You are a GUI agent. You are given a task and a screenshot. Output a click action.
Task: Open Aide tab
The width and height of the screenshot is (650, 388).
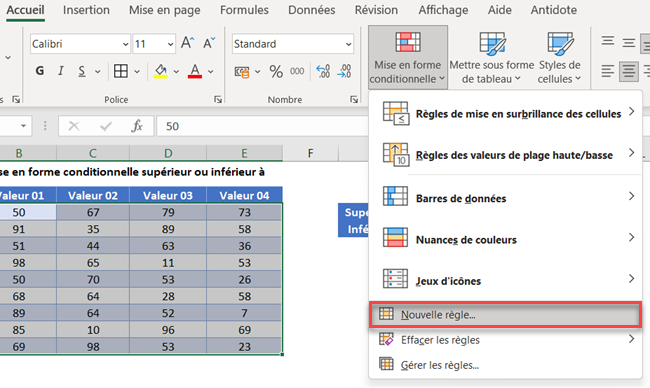click(500, 10)
